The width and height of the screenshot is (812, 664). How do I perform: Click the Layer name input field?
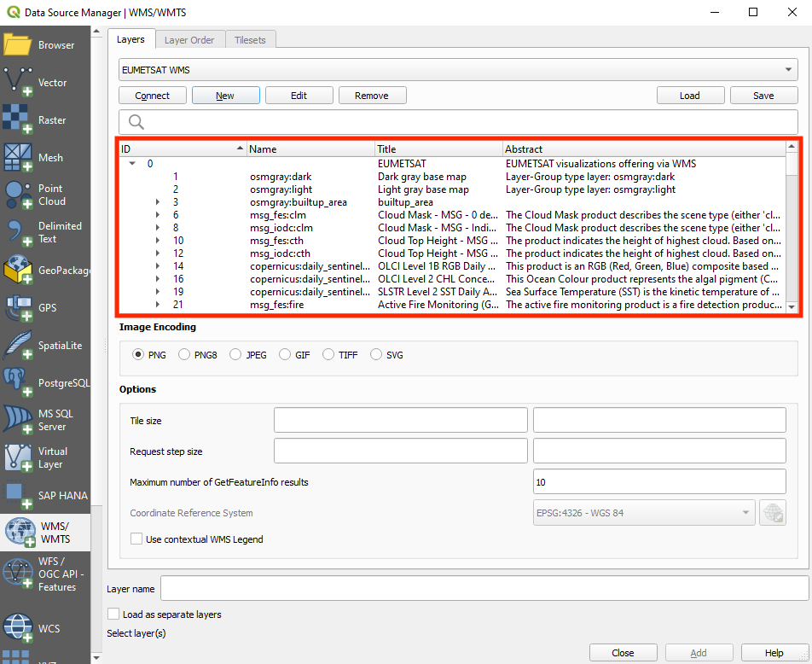[484, 589]
